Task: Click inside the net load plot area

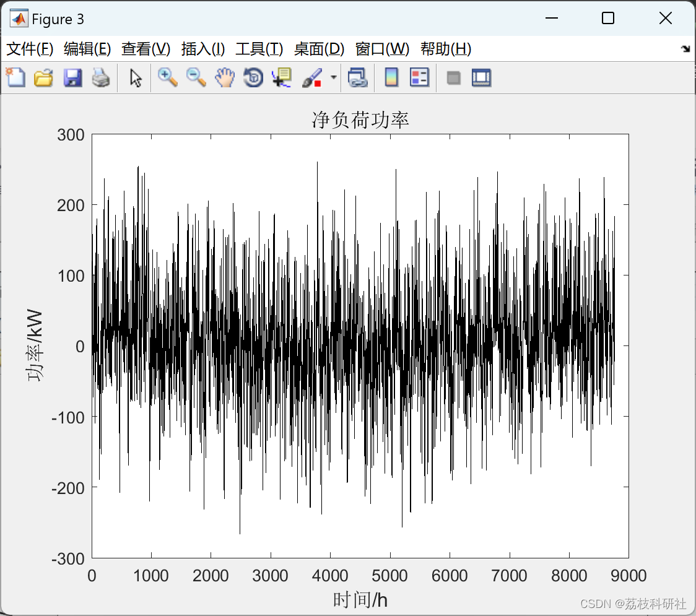Action: [360, 345]
